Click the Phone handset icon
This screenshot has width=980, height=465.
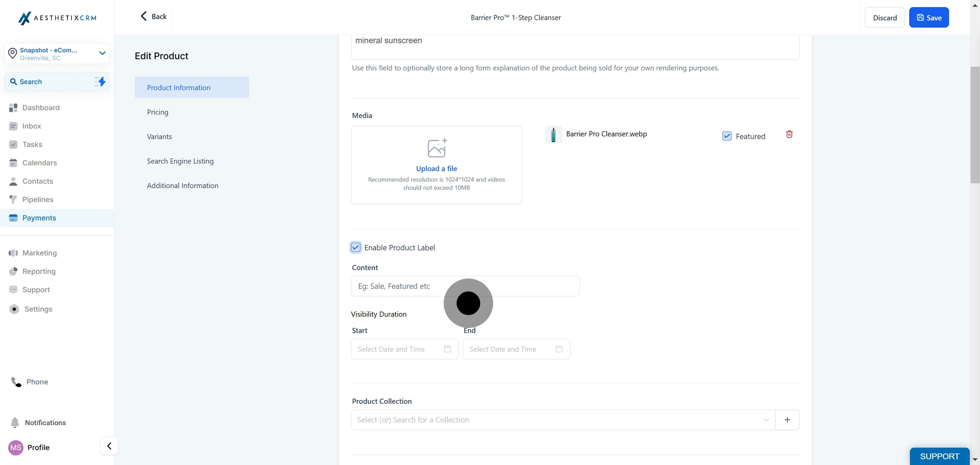(x=16, y=382)
